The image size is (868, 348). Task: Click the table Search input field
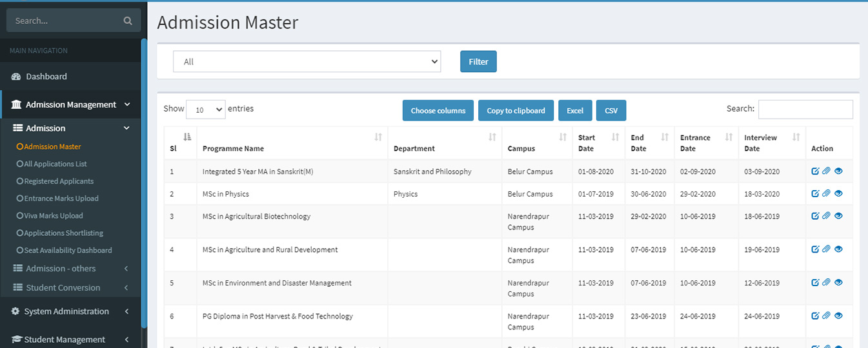(x=805, y=110)
